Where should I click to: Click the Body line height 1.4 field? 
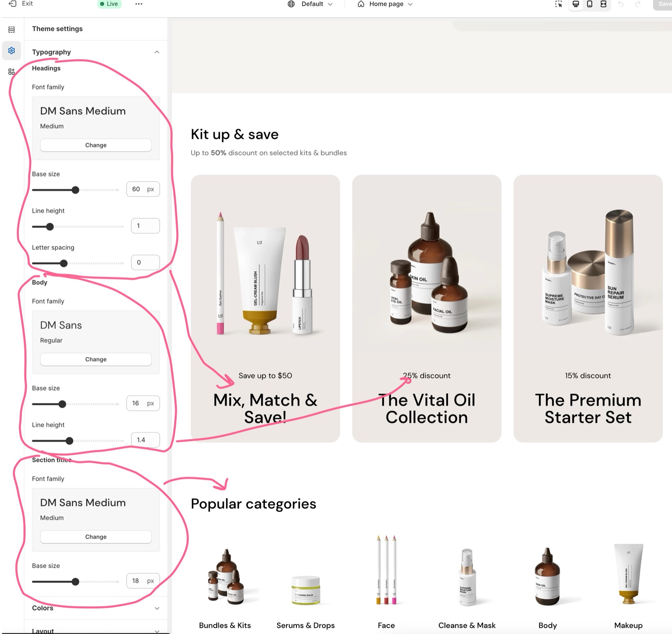click(x=145, y=440)
